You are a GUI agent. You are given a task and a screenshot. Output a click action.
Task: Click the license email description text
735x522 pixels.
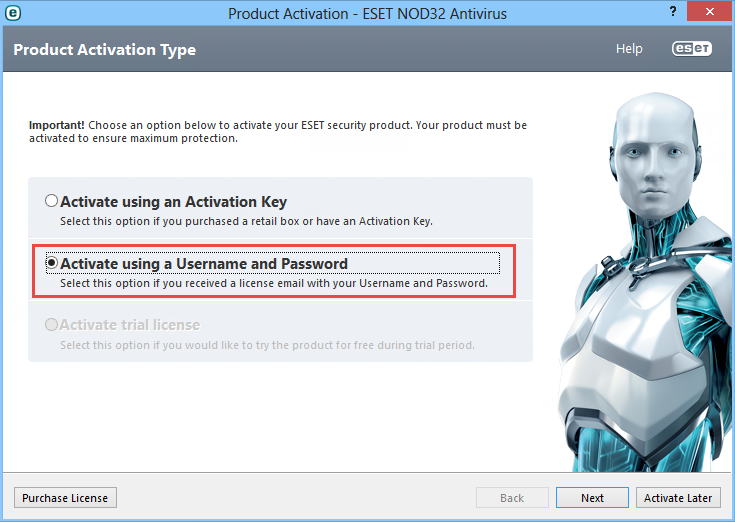tap(274, 283)
